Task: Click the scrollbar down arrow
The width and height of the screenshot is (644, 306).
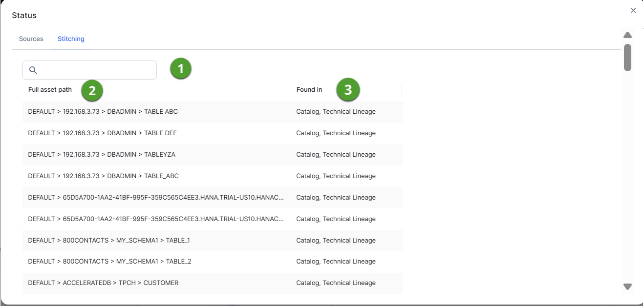Action: (x=628, y=287)
